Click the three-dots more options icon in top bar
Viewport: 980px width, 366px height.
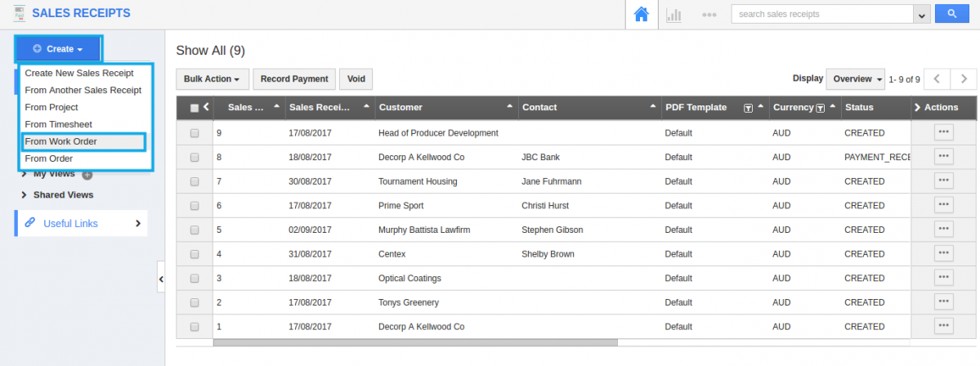pyautogui.click(x=709, y=14)
